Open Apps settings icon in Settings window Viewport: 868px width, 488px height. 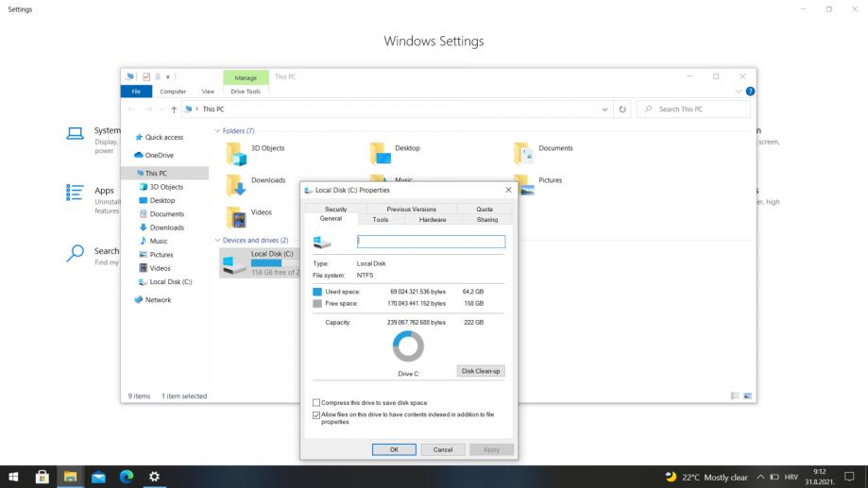[x=75, y=192]
